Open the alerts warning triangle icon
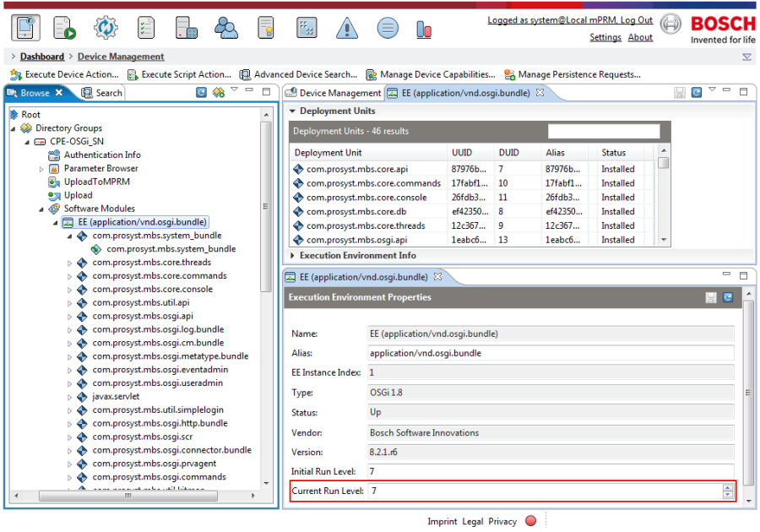760x532 pixels. click(x=346, y=28)
